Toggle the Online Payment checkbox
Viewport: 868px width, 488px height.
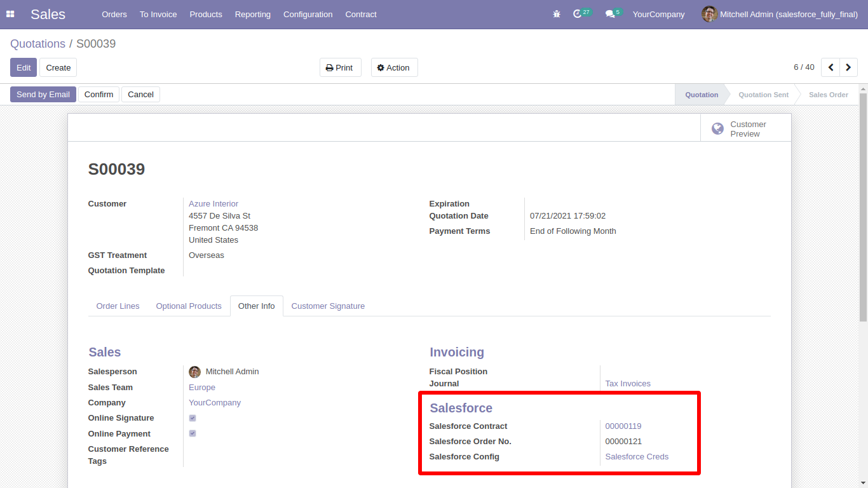point(193,433)
